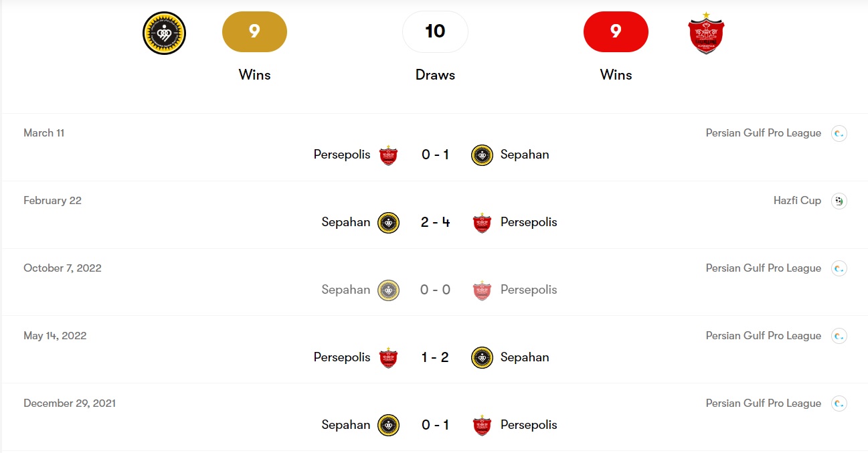This screenshot has width=868, height=453.
Task: Open the Hazfi Cup icon for February 22
Action: tap(839, 201)
